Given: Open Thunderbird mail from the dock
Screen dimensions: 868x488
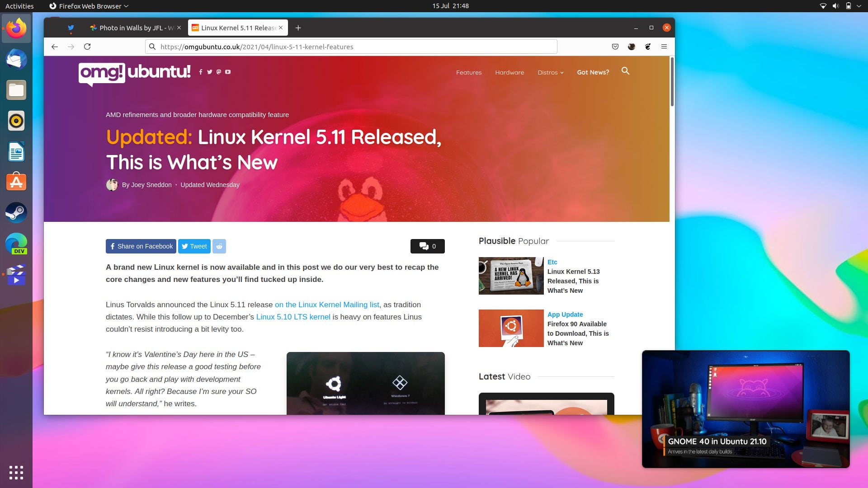Looking at the screenshot, I should [x=16, y=60].
